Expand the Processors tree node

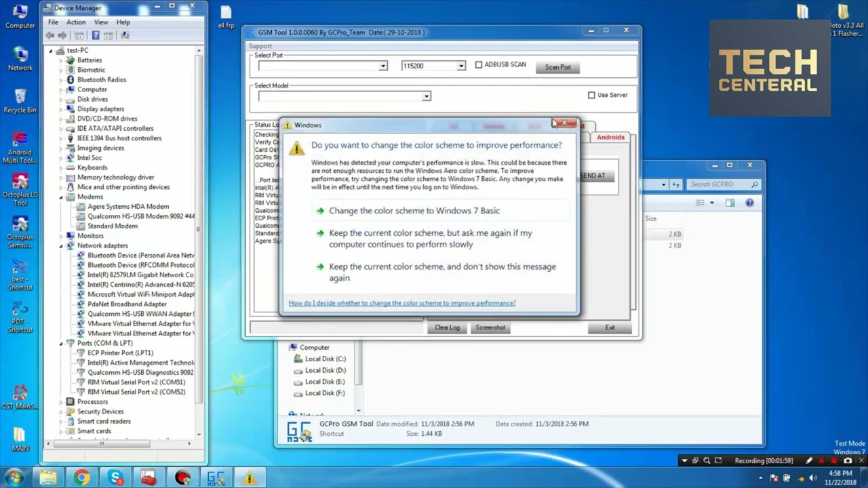(x=60, y=402)
